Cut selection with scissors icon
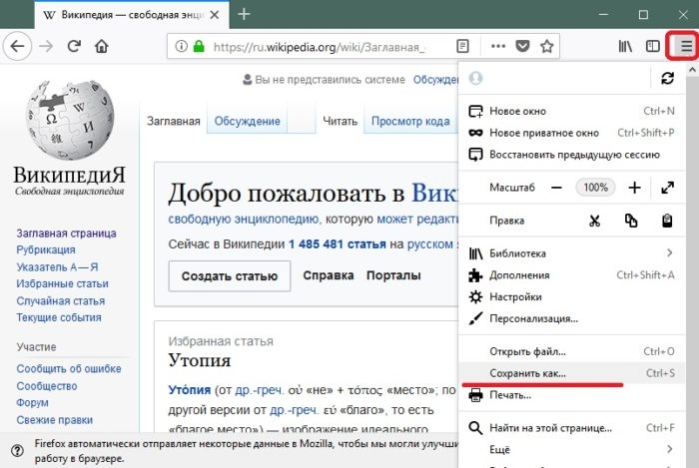The height and width of the screenshot is (468, 699). click(595, 221)
